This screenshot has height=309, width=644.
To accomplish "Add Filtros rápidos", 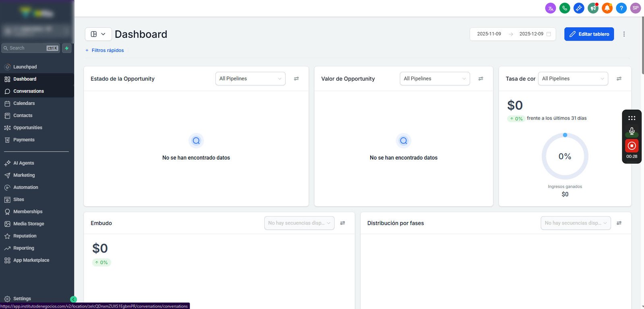I will pyautogui.click(x=104, y=50).
